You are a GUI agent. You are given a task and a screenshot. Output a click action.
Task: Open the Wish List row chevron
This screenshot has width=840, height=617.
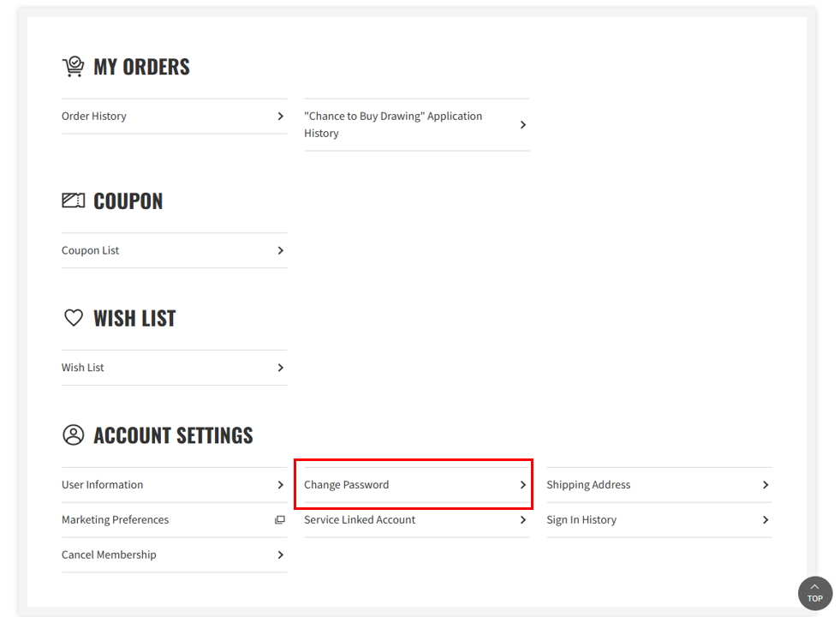(280, 368)
